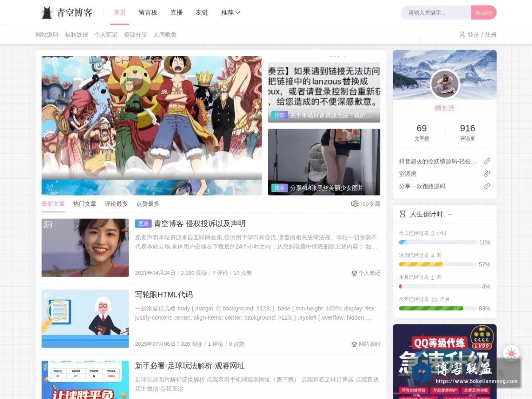This screenshot has height=399, width=532.
Task: Open 关于本站好多资源无法下载 recommended card
Action: point(324,89)
